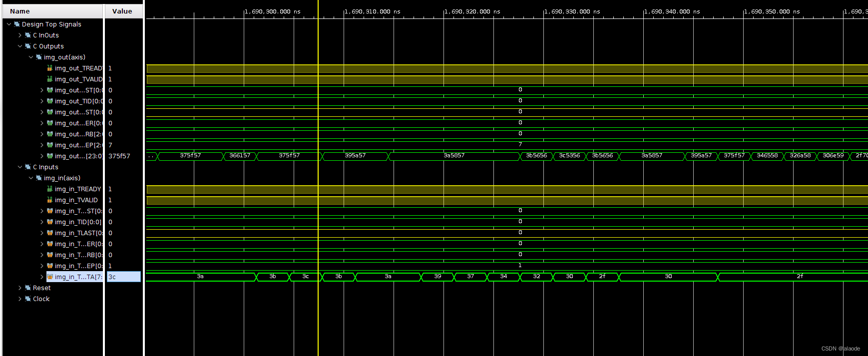Click the 39 segment in img_in data waveform
868x356 pixels.
[437, 277]
